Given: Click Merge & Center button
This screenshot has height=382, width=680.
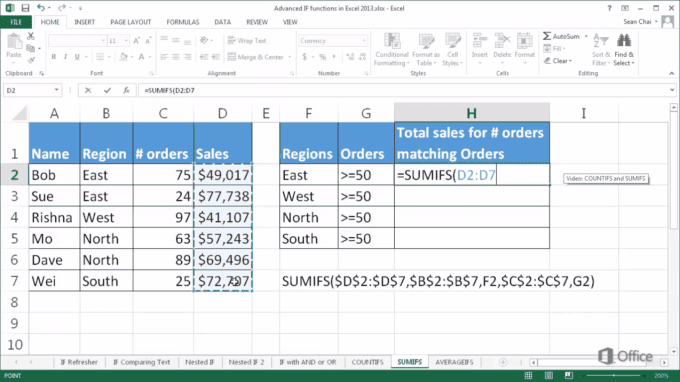Looking at the screenshot, I should (255, 57).
